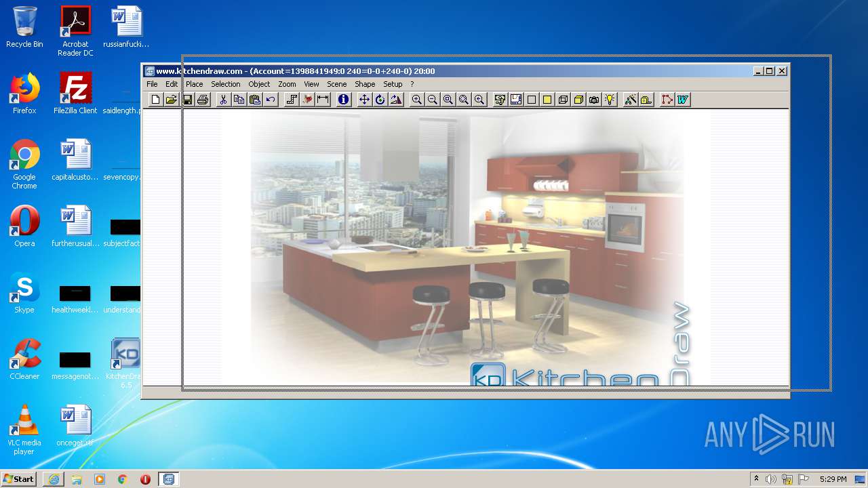Click the Google Chrome desktop shortcut
Screen dimensions: 868x488
click(24, 164)
